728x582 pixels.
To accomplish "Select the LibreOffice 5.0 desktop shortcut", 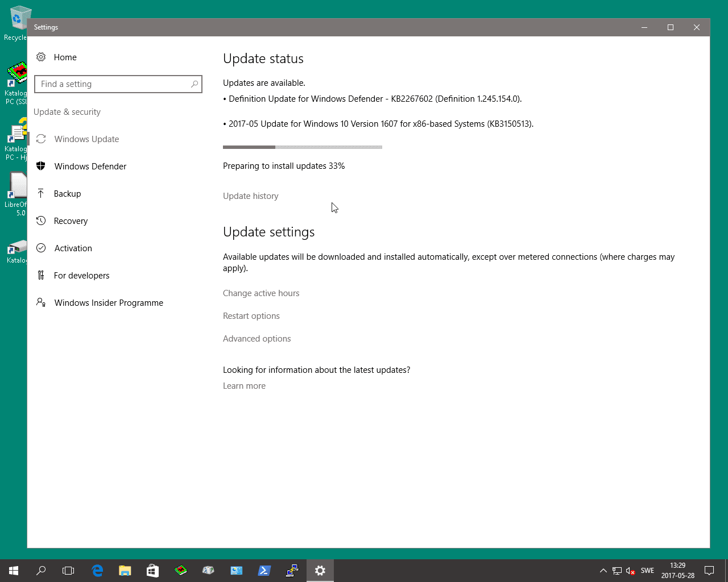I will pos(16,194).
